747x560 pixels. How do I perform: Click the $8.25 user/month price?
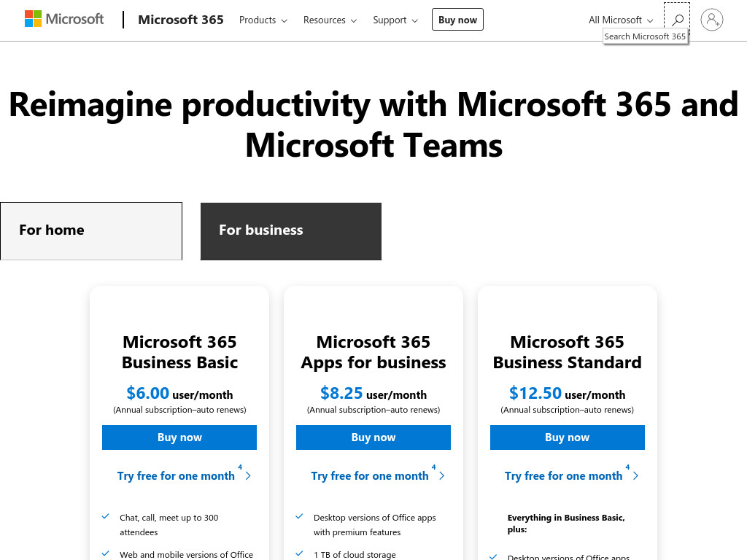click(373, 393)
